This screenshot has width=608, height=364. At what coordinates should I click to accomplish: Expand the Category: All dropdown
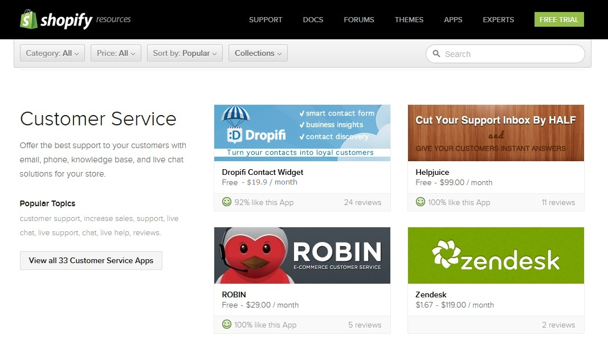click(52, 53)
